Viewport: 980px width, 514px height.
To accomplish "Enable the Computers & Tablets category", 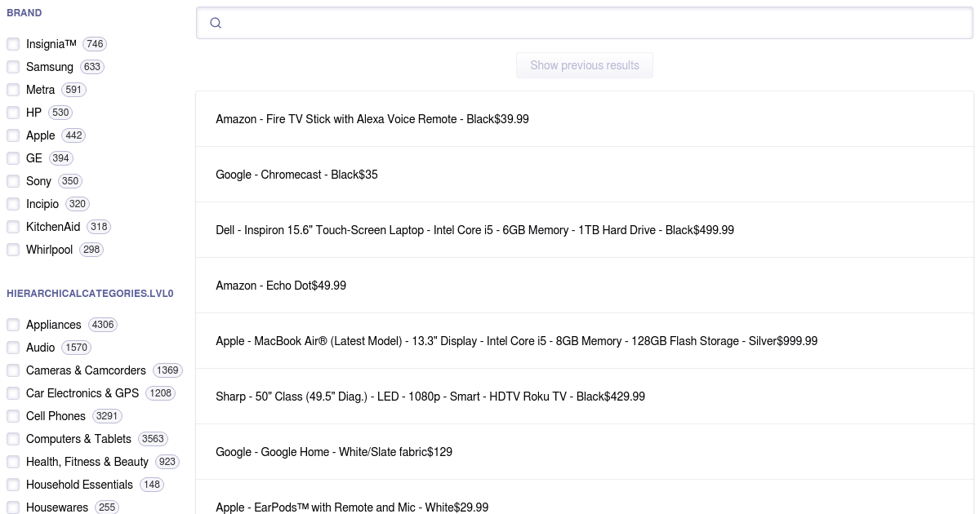I will [x=13, y=439].
